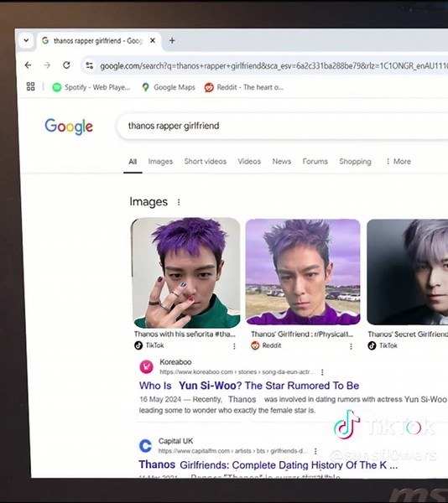Switch to Videos results tab
448x503 pixels.
click(x=249, y=161)
